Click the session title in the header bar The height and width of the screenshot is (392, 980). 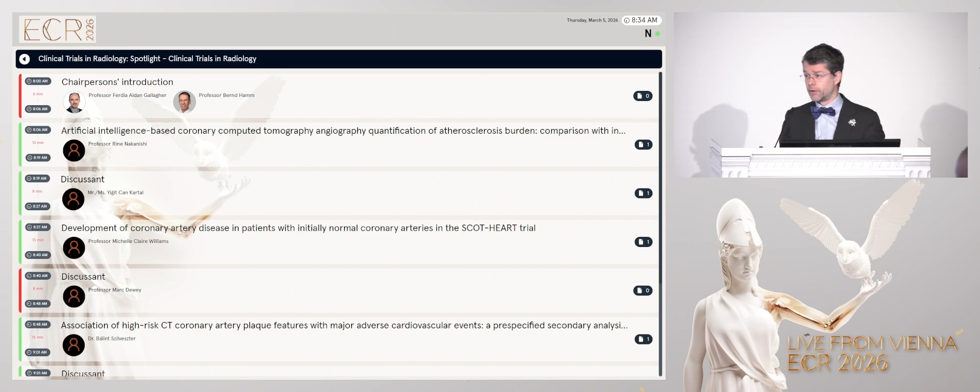pyautogui.click(x=147, y=59)
